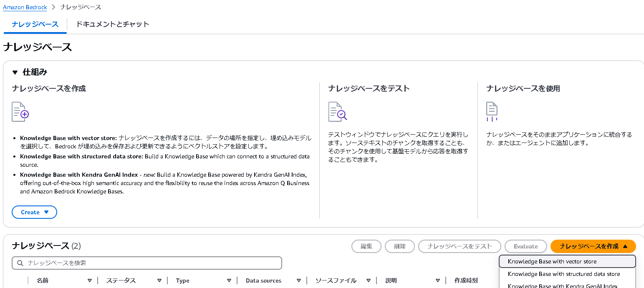The width and height of the screenshot is (644, 288).
Task: Click the test knowledge base magnifier icon
Action: tap(338, 111)
